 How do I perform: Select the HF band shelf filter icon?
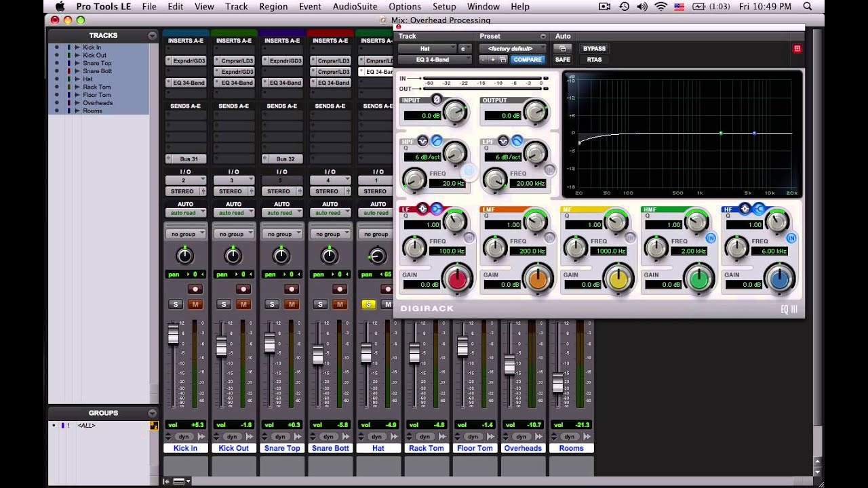tap(759, 209)
